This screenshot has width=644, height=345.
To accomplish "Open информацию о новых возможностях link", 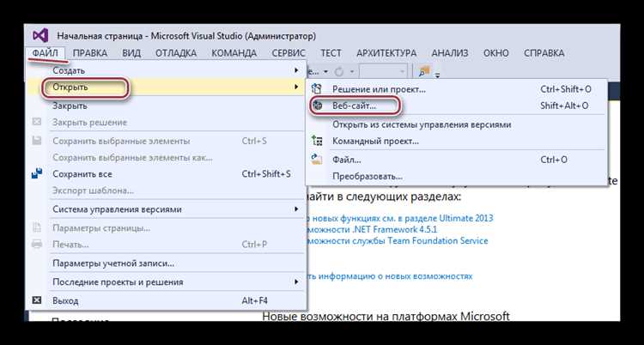I will pos(390,276).
